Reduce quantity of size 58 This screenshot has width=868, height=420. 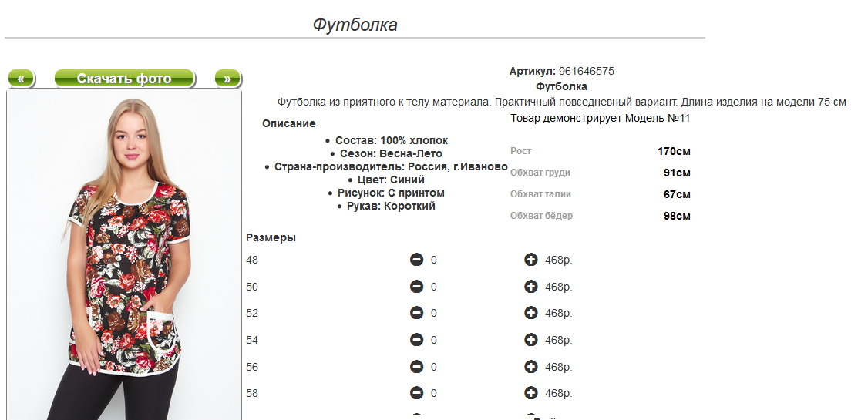click(416, 394)
